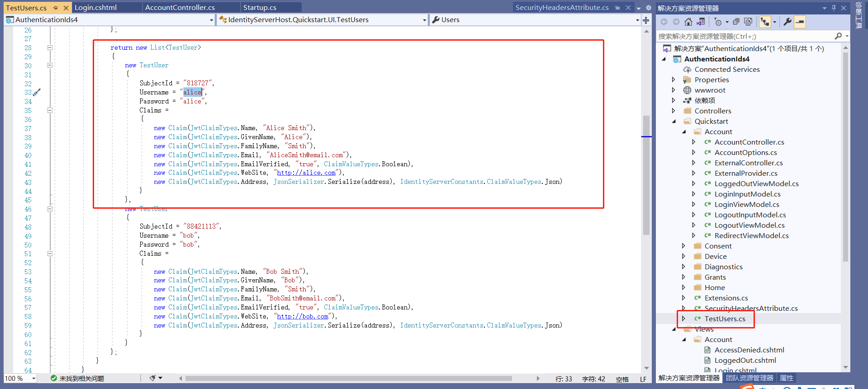Select the AuthenticationIds4 project node
868x389 pixels.
click(716, 59)
